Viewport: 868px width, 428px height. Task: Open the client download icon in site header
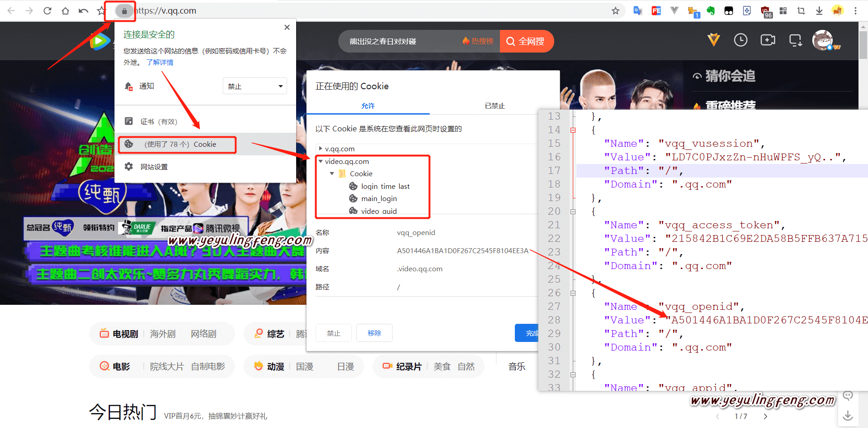tap(796, 41)
